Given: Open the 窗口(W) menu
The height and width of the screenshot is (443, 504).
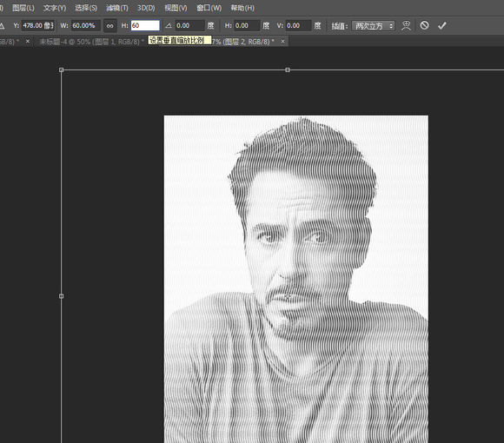Looking at the screenshot, I should click(209, 8).
